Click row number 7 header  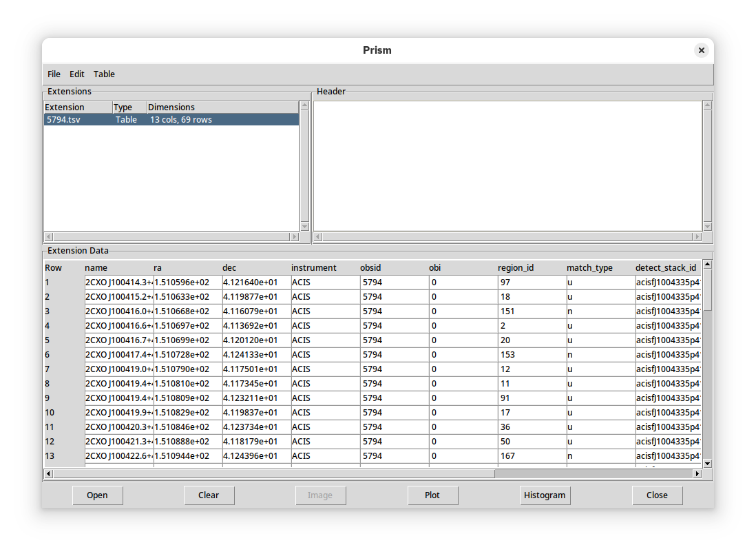[64, 369]
